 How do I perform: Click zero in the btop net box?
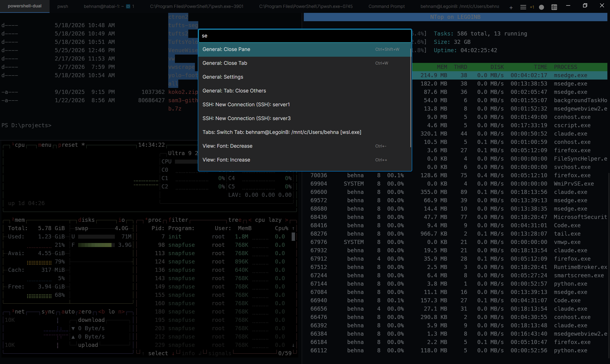(x=85, y=312)
